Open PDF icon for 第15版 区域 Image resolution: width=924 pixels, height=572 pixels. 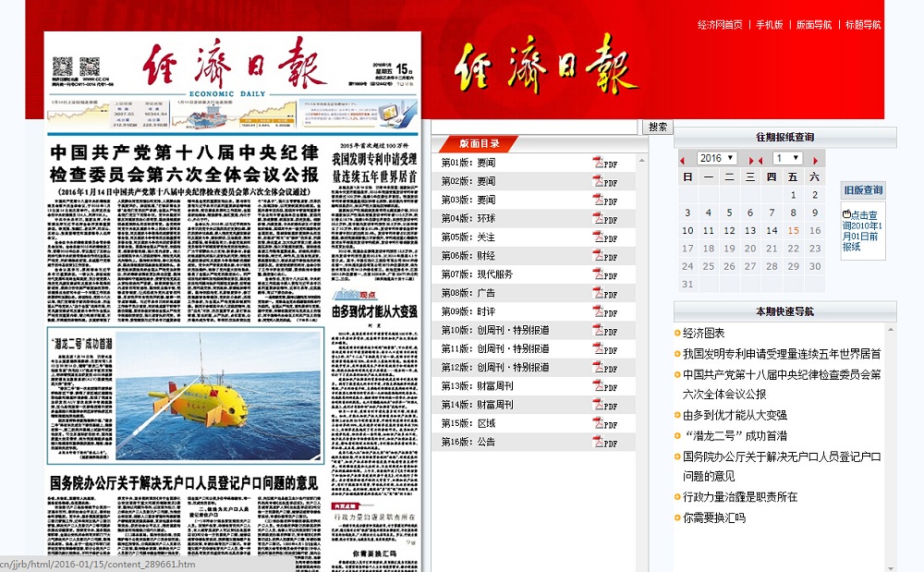tap(604, 423)
